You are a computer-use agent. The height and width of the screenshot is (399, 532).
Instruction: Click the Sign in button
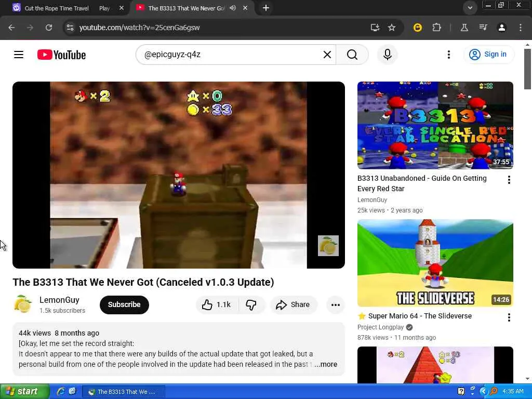tap(488, 54)
